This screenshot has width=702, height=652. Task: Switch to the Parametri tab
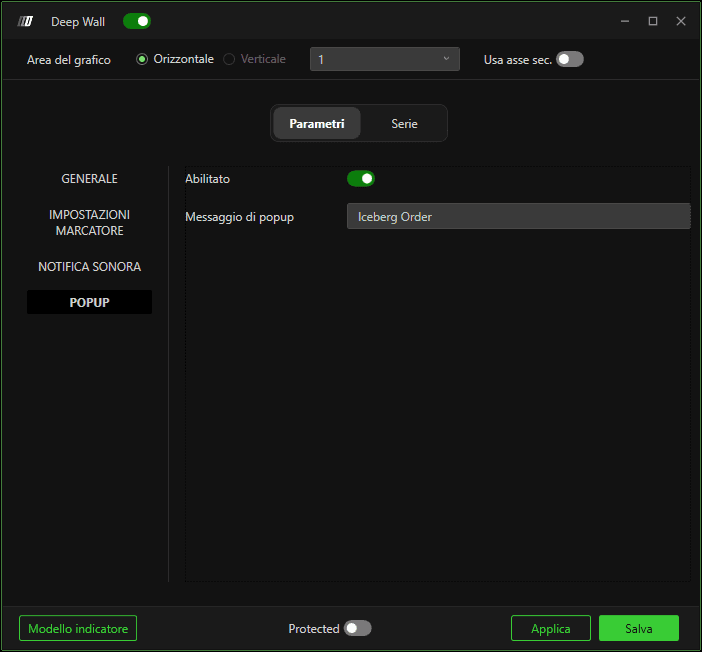[x=317, y=123]
